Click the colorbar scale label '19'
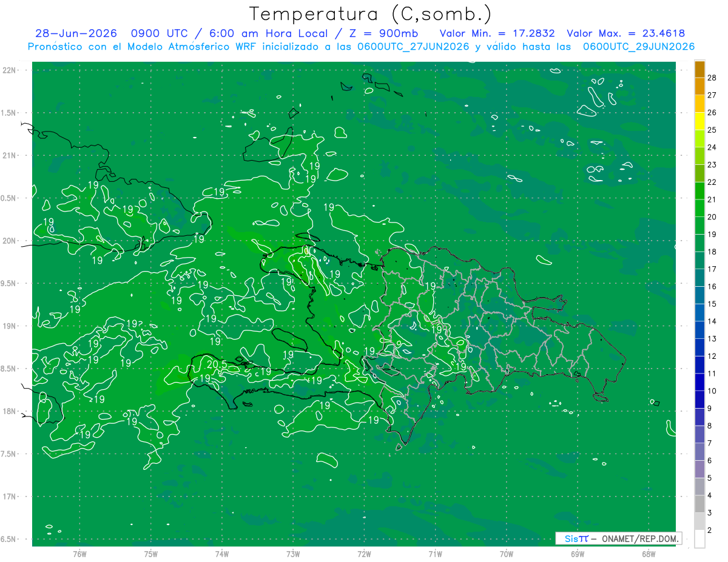Screen dimensions: 728x562 [x=712, y=234]
